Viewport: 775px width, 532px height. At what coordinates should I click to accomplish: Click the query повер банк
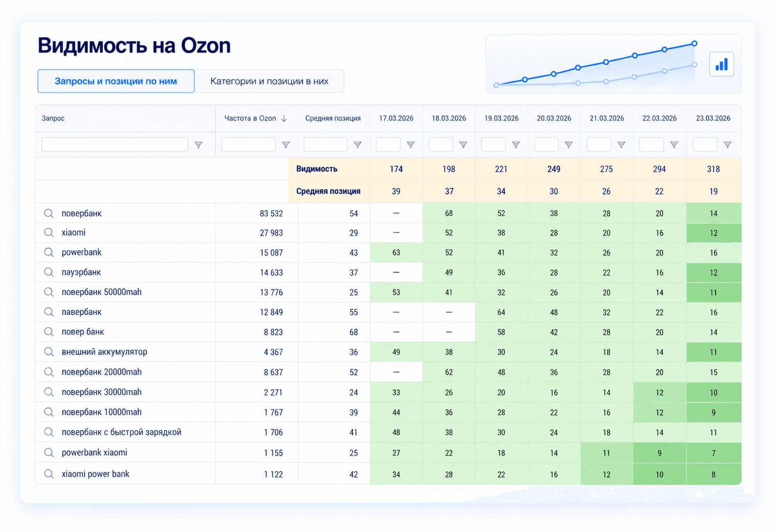tap(83, 332)
